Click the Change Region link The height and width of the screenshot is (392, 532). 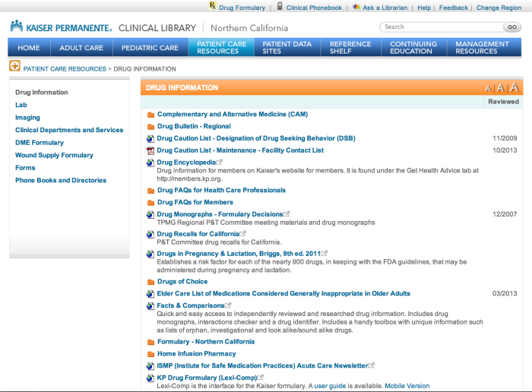click(499, 8)
